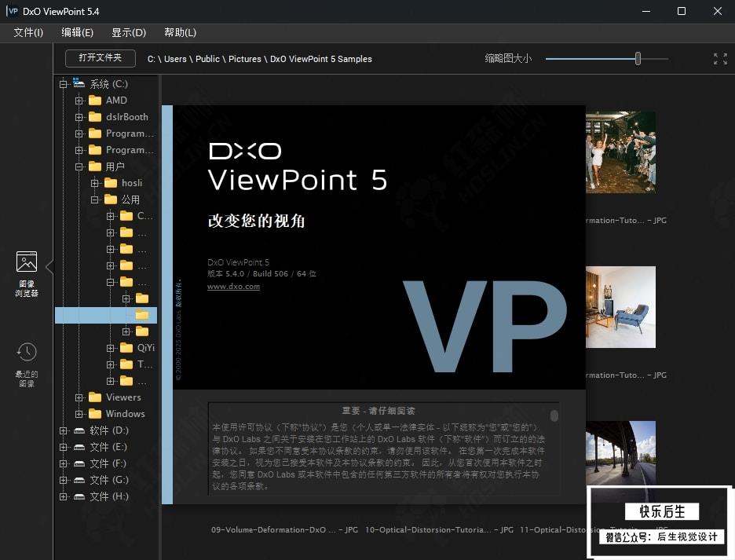The height and width of the screenshot is (560, 735).
Task: Click the "重要 - 请仔细阅读" license heading
Action: pos(378,412)
